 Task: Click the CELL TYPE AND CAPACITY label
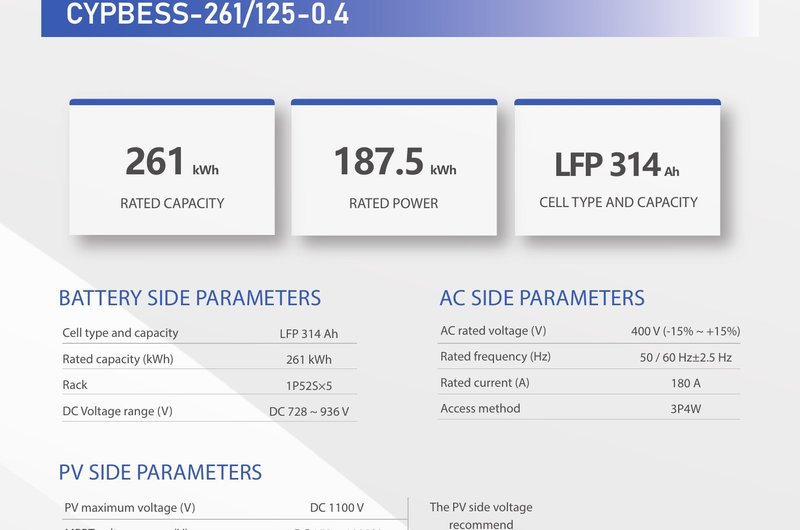pyautogui.click(x=618, y=202)
